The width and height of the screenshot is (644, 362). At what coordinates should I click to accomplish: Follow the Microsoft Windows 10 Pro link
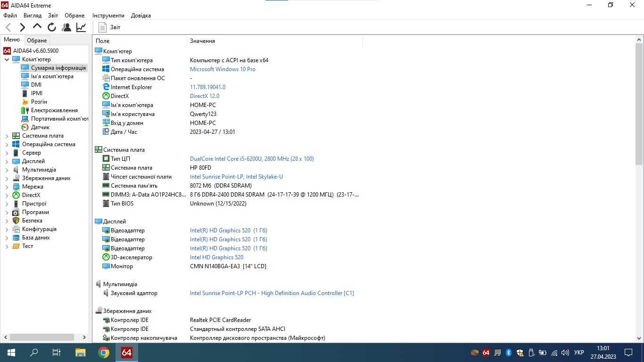point(223,69)
